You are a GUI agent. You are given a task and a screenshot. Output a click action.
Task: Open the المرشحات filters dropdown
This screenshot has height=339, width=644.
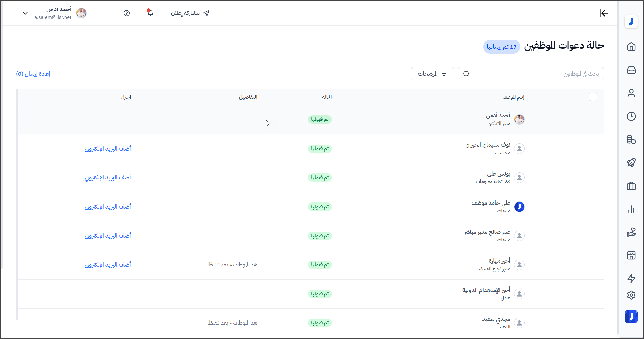432,74
